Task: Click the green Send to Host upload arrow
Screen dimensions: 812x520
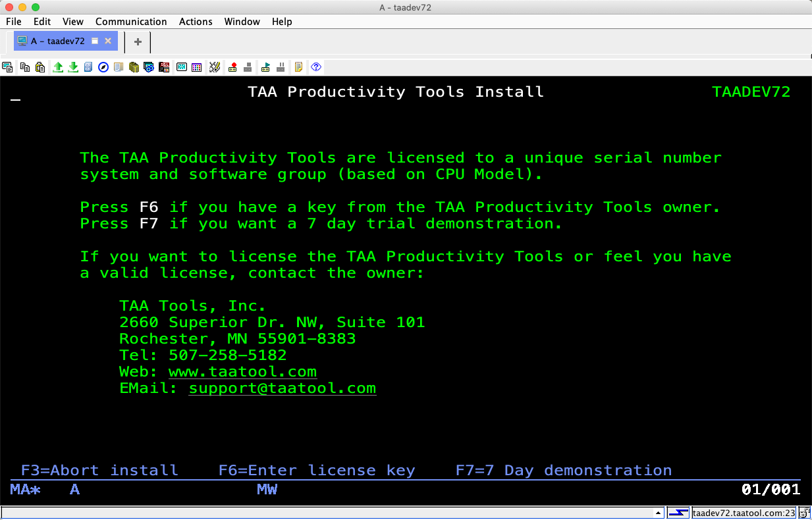Action: coord(58,67)
